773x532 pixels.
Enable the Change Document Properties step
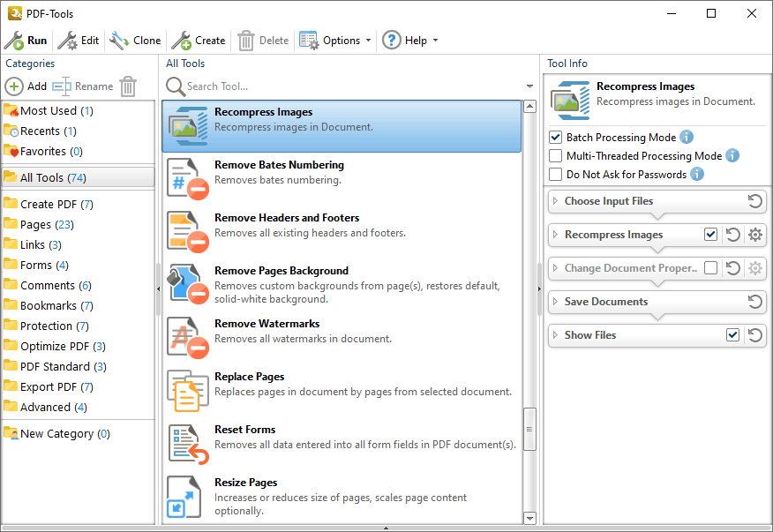[x=710, y=267]
